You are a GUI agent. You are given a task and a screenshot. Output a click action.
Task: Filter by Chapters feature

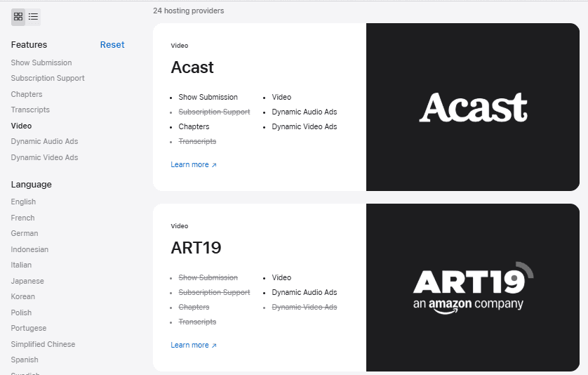click(x=27, y=94)
